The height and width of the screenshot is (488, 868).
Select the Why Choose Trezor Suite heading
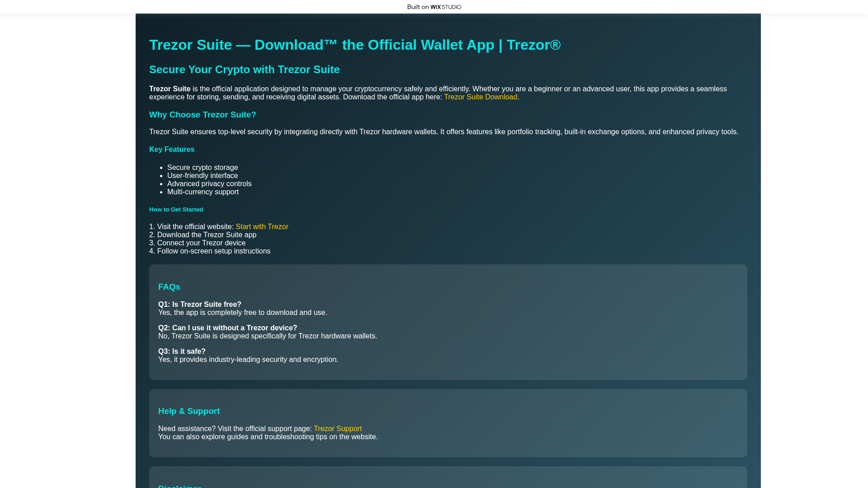click(x=202, y=115)
